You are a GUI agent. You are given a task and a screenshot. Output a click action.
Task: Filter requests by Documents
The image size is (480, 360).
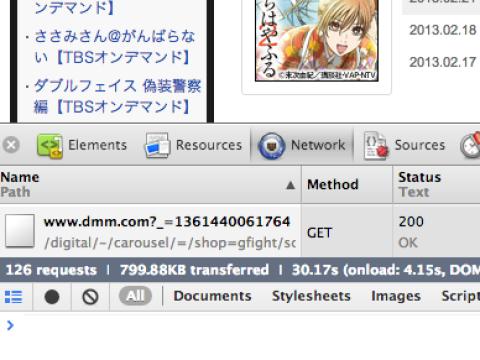(212, 296)
